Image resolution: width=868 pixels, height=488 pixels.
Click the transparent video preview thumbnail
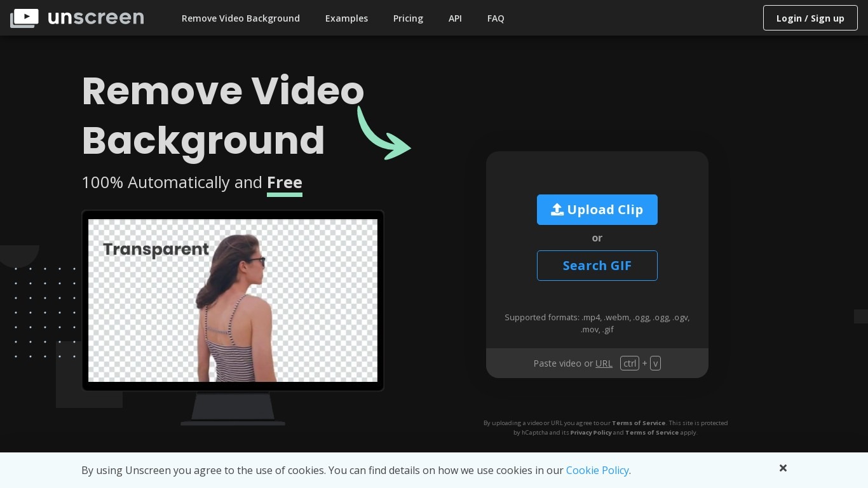pyautogui.click(x=233, y=301)
